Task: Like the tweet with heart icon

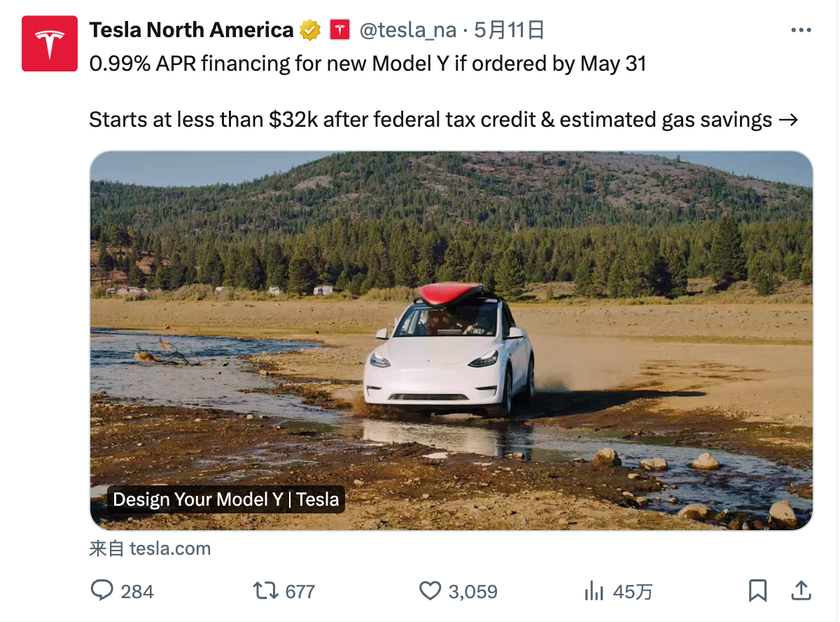Action: (430, 590)
